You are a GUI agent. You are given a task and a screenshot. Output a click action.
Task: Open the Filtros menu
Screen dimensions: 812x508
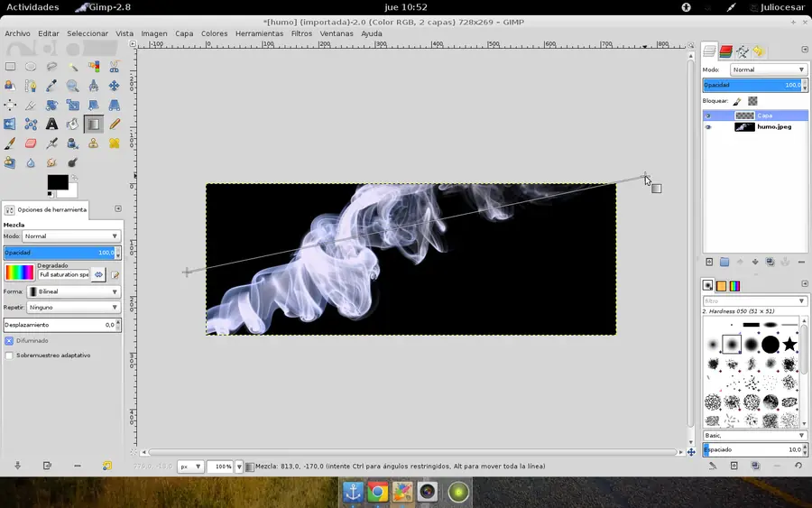coord(301,33)
